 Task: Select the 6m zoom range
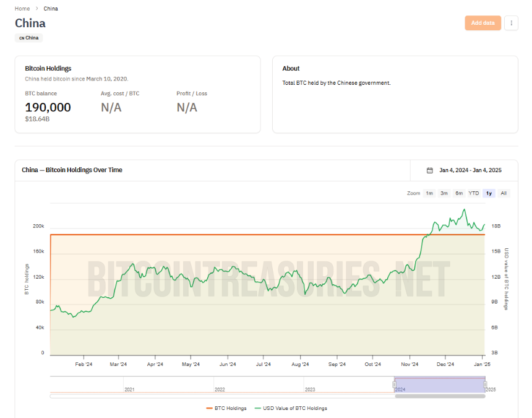tap(459, 193)
